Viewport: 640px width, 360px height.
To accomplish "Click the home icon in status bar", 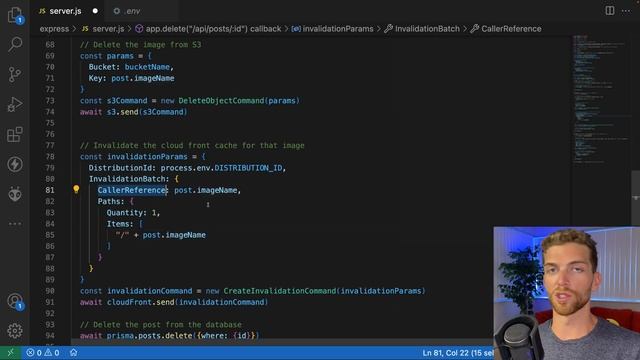I will pos(73,352).
